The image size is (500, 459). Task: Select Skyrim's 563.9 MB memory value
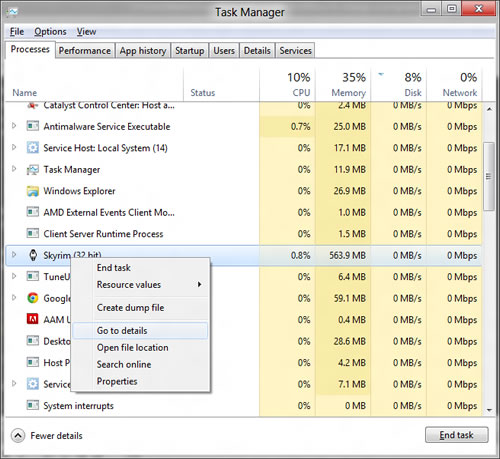point(347,255)
